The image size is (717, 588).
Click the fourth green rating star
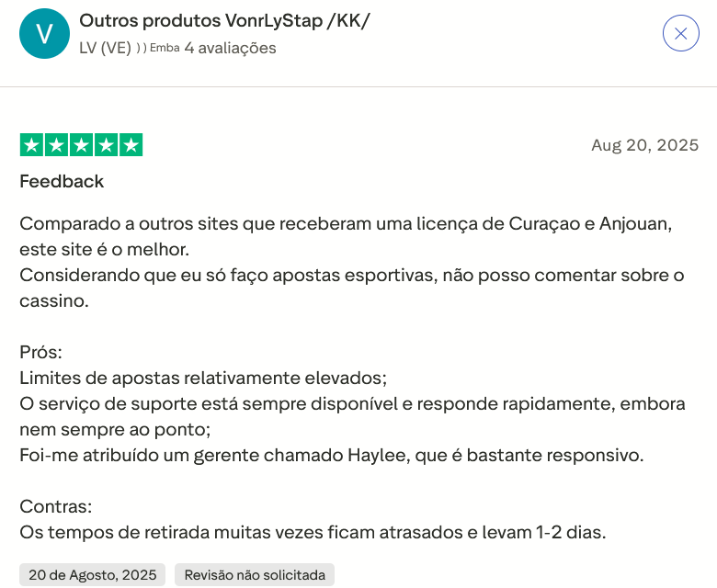[106, 145]
